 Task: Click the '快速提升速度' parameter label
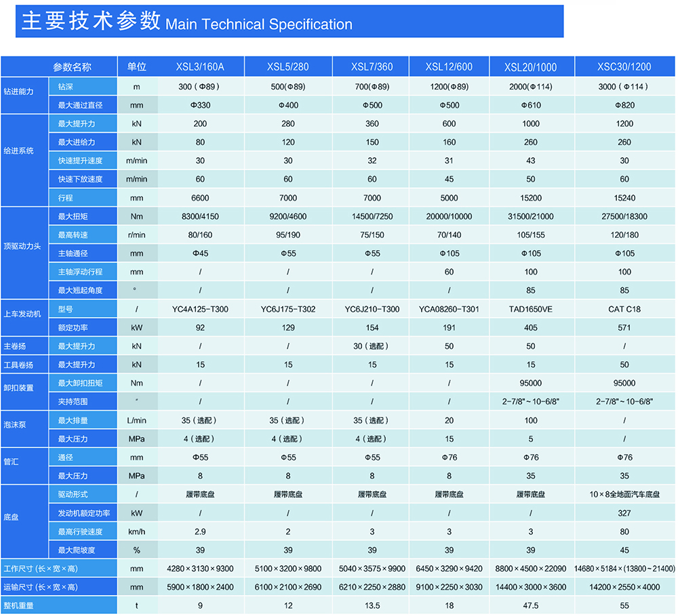pyautogui.click(x=81, y=161)
